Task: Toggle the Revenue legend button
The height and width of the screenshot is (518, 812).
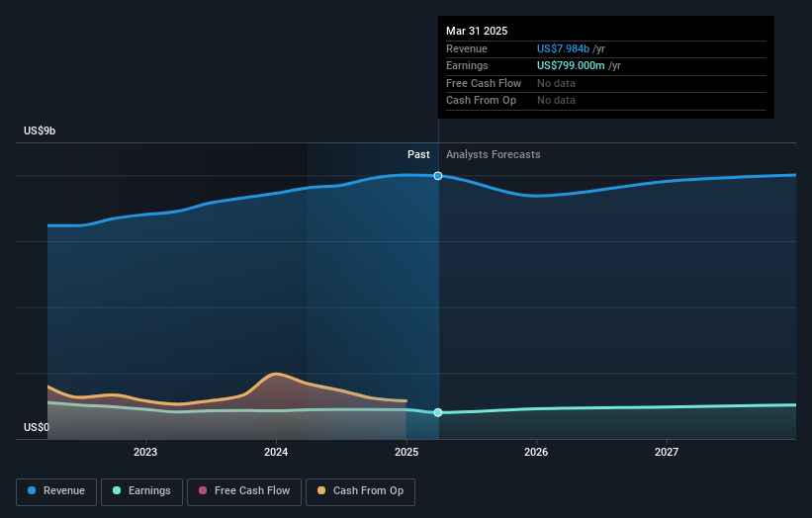Action: click(56, 491)
